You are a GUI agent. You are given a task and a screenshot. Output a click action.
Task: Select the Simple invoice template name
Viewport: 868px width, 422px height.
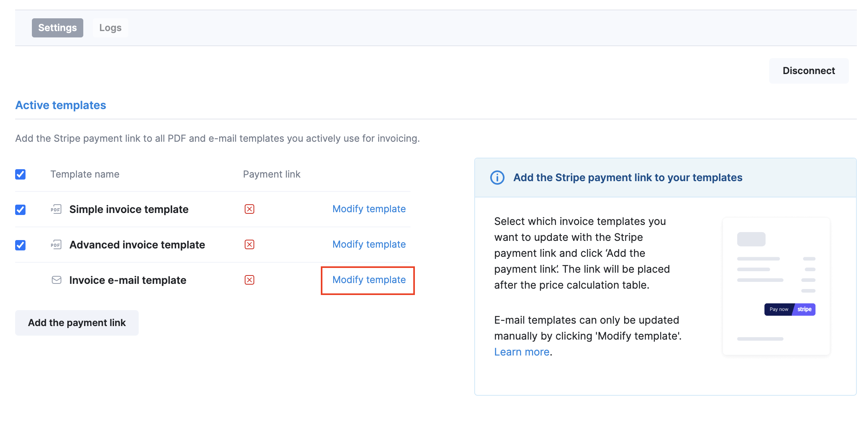(x=129, y=209)
